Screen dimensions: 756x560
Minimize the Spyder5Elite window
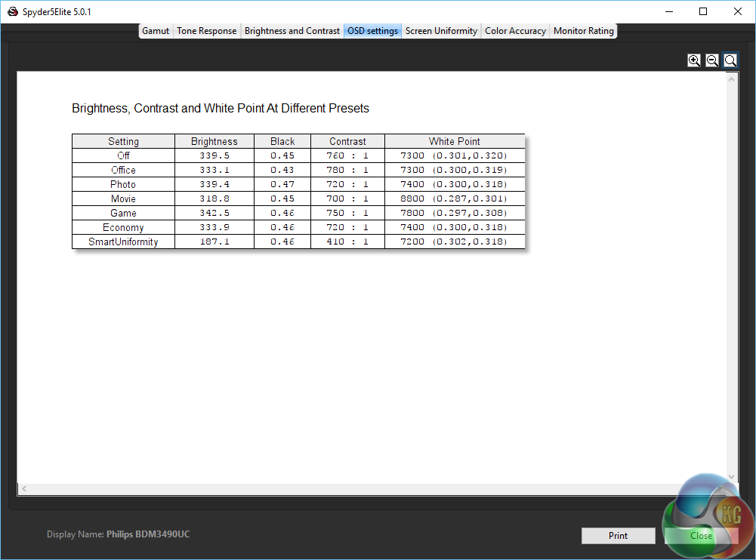tap(668, 11)
